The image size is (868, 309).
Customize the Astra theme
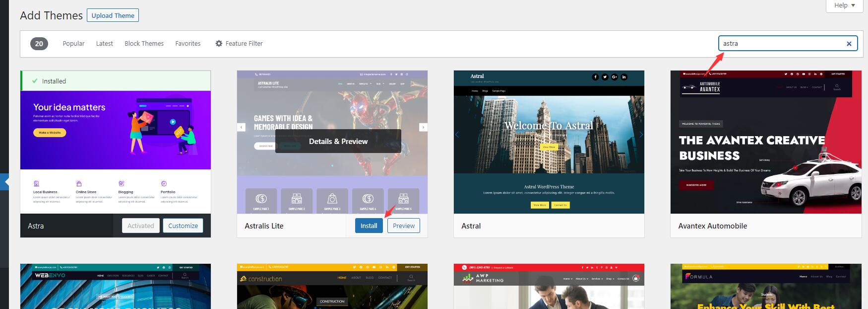point(183,226)
